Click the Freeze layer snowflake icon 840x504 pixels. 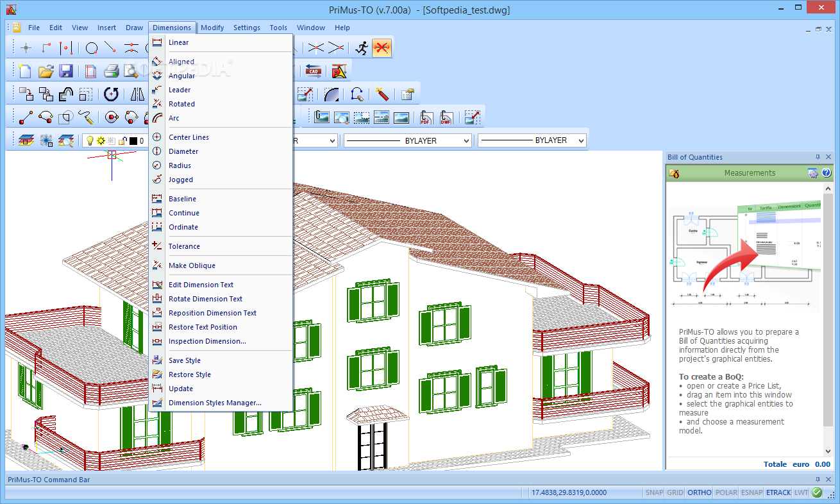(x=46, y=140)
